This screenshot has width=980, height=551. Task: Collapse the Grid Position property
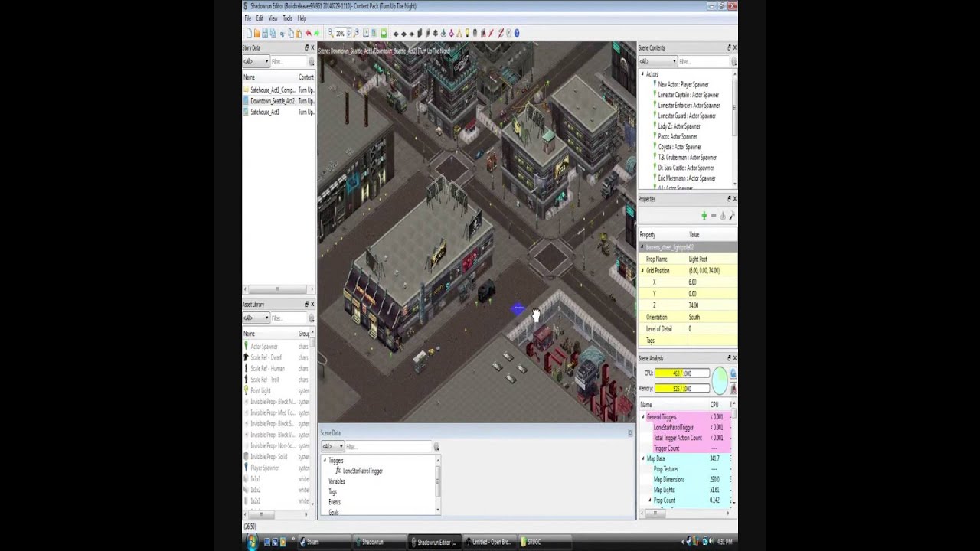point(642,271)
